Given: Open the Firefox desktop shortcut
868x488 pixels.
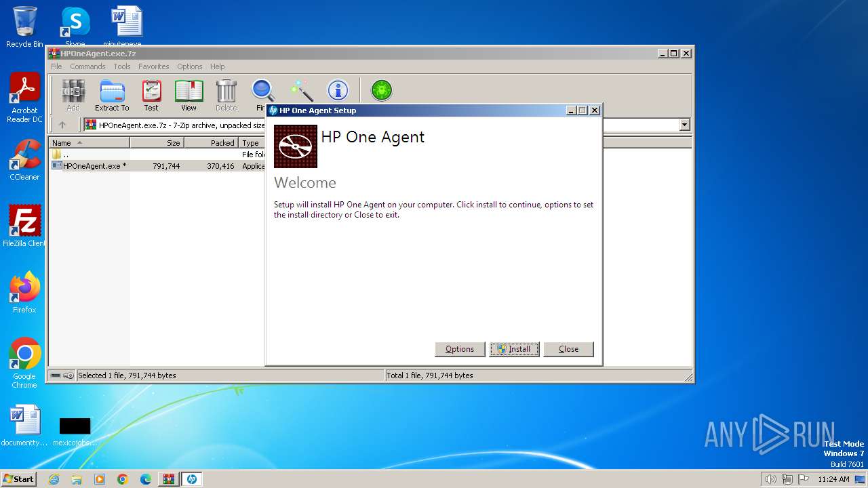Looking at the screenshot, I should [x=24, y=293].
